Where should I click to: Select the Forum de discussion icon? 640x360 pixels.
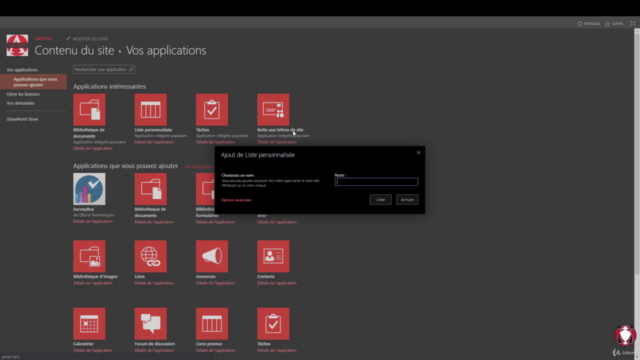pyautogui.click(x=151, y=323)
